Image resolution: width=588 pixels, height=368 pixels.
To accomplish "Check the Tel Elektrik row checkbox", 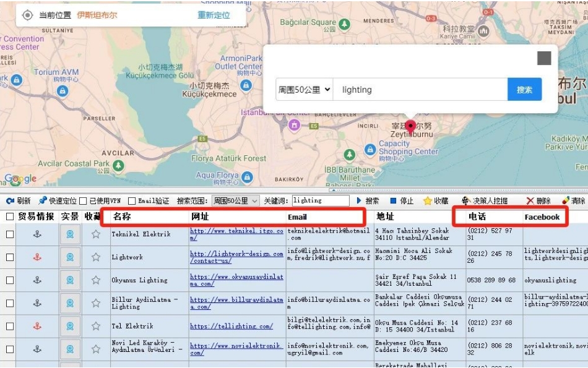I will coord(10,326).
